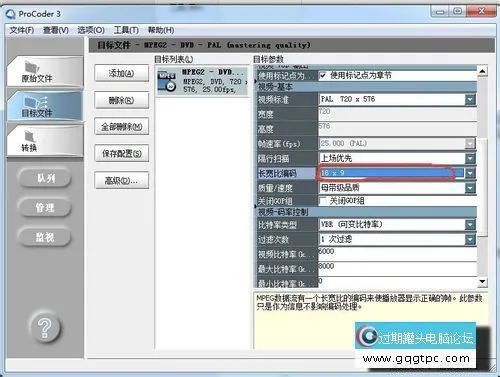Click the folder icon on 原始文件 tab
Image resolution: width=500 pixels, height=377 pixels.
click(32, 66)
